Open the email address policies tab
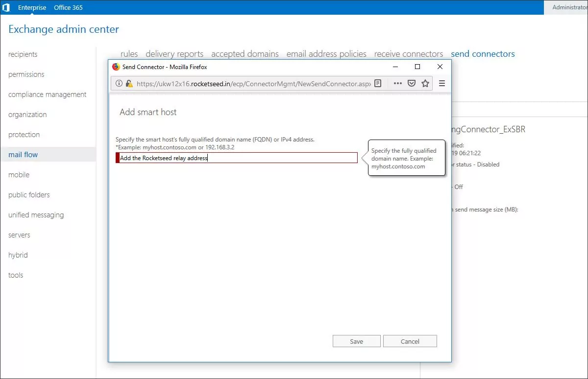The image size is (588, 379). click(326, 54)
